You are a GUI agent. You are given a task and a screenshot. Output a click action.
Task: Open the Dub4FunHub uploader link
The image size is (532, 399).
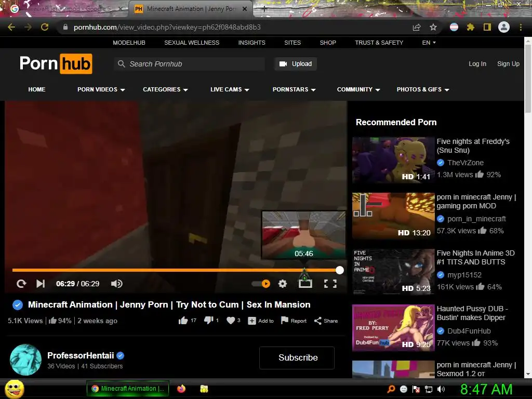pyautogui.click(x=469, y=331)
